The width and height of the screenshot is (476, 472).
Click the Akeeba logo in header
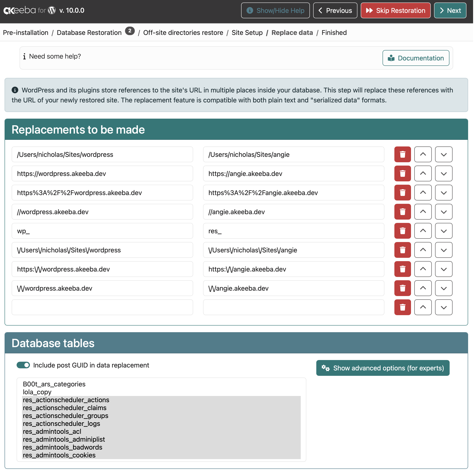[x=20, y=10]
